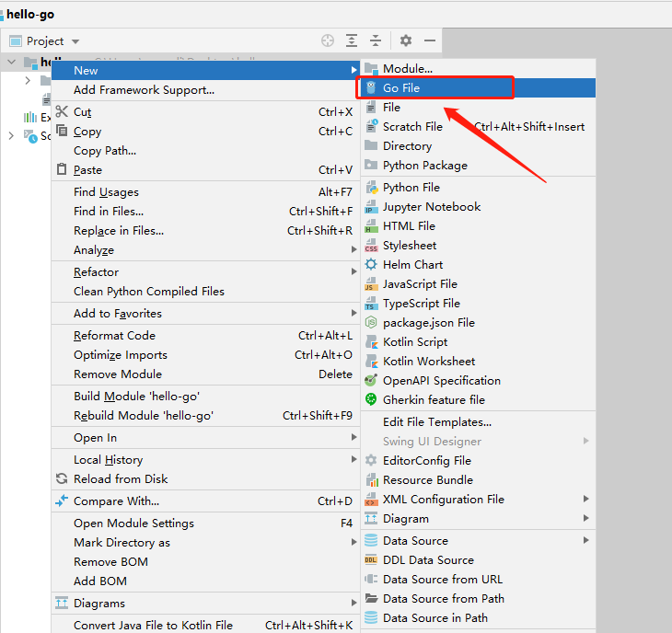Viewport: 672px width, 633px height.
Task: Select Helm Chart entry
Action: point(412,265)
